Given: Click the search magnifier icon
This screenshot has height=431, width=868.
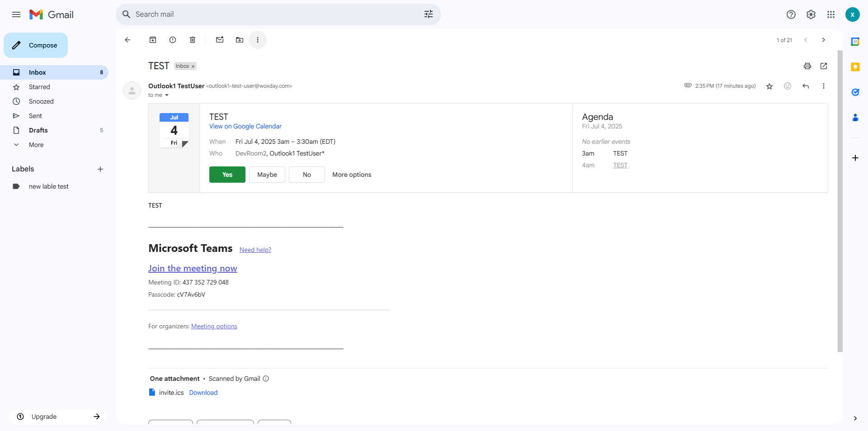Looking at the screenshot, I should [x=127, y=14].
